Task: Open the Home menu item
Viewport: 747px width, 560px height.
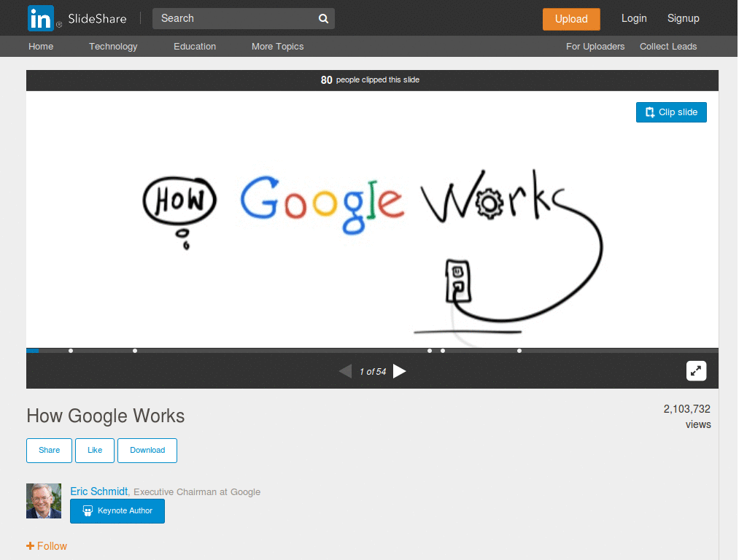Action: click(x=41, y=46)
